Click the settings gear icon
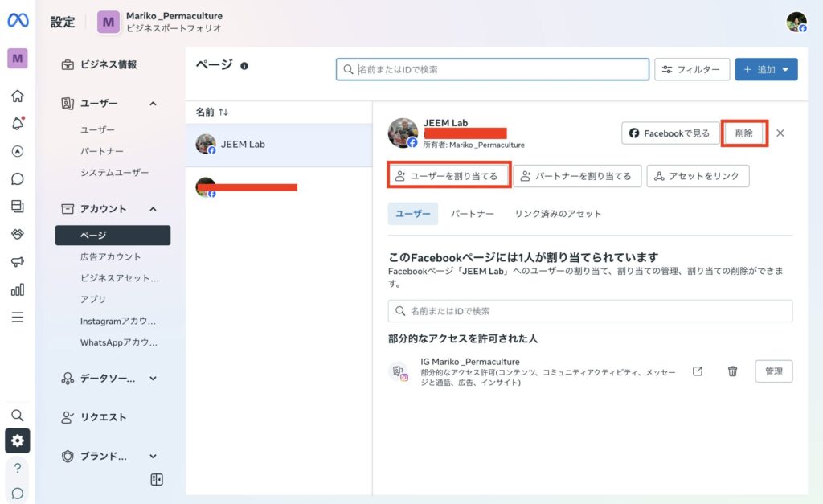This screenshot has width=823, height=504. 17,440
